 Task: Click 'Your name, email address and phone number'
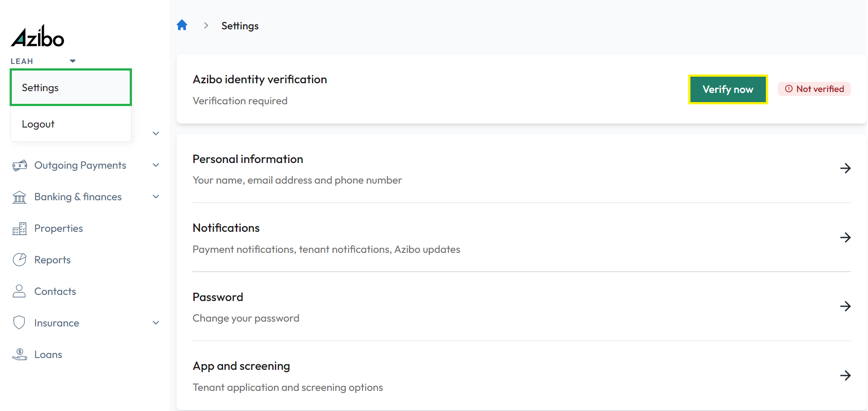297,180
